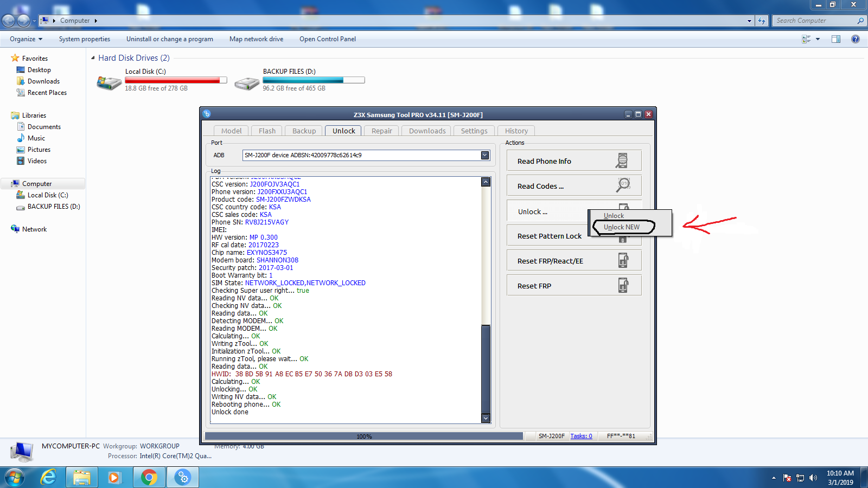Select the Unlock tab
Image resolution: width=868 pixels, height=488 pixels.
click(x=343, y=131)
